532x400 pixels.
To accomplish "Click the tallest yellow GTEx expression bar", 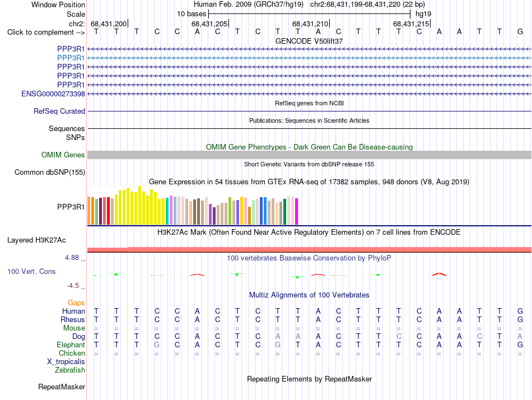I will pos(139,206).
